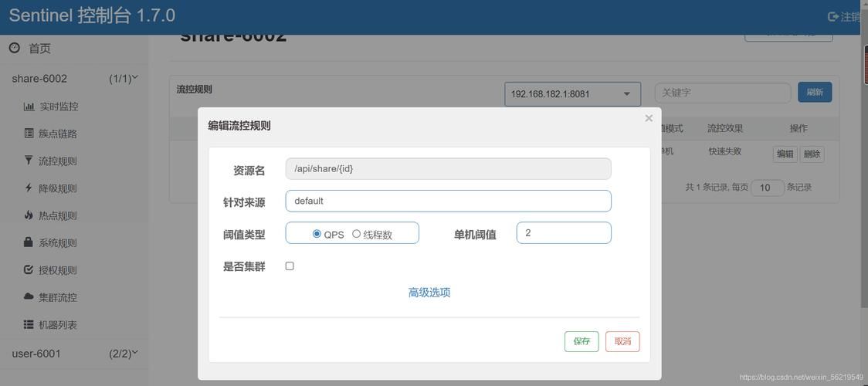Screen dimensions: 868x386
Task: Click the 操作 column header
Action: pos(798,128)
